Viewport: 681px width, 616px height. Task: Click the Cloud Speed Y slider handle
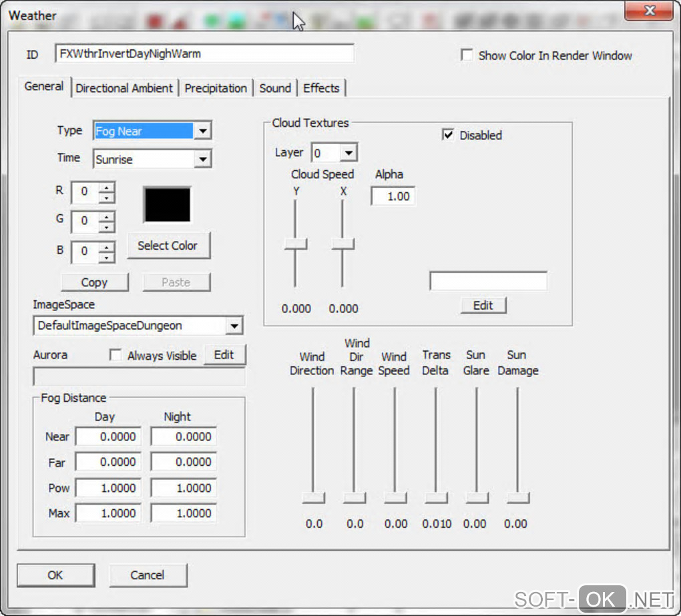(x=296, y=244)
